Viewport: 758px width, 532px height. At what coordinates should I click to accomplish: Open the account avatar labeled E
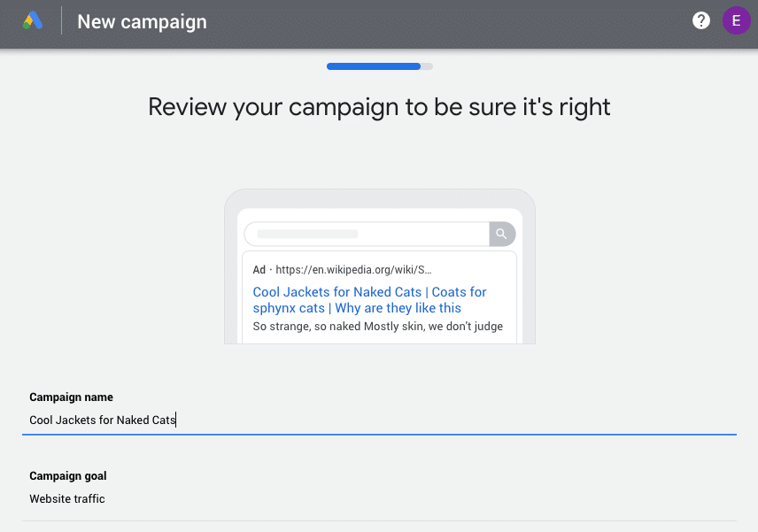736,20
